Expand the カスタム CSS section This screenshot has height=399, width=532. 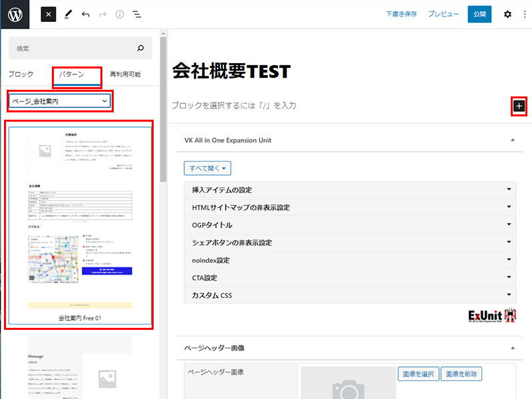(x=350, y=295)
